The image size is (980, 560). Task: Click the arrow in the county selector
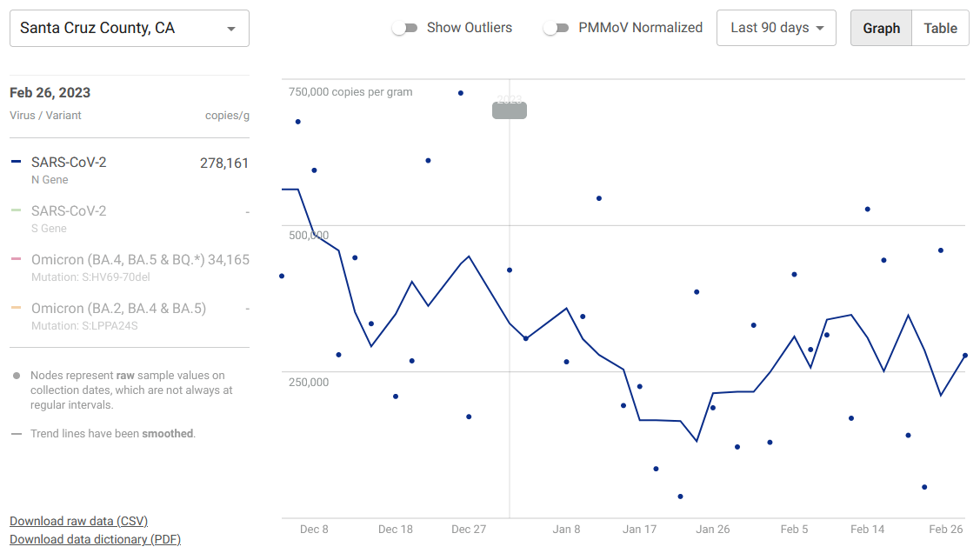tap(231, 29)
